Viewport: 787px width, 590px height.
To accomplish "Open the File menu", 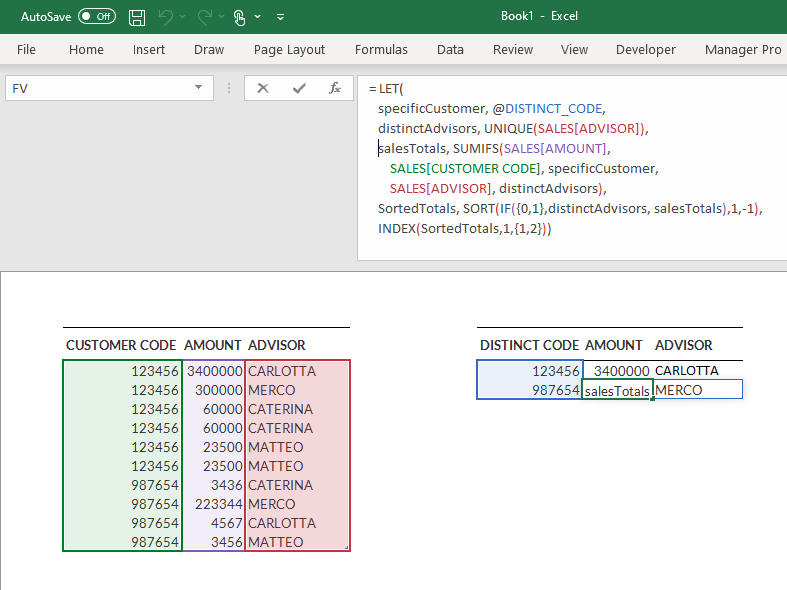I will tap(26, 49).
